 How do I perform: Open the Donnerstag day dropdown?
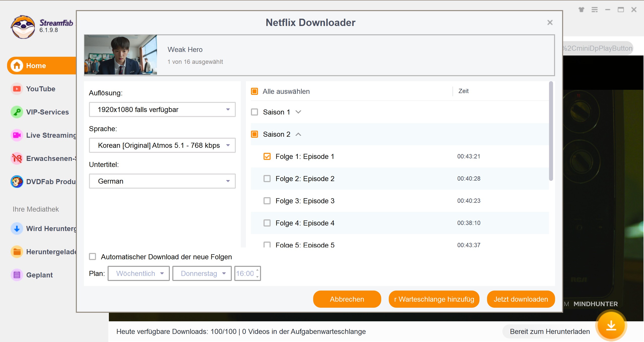[x=202, y=273]
